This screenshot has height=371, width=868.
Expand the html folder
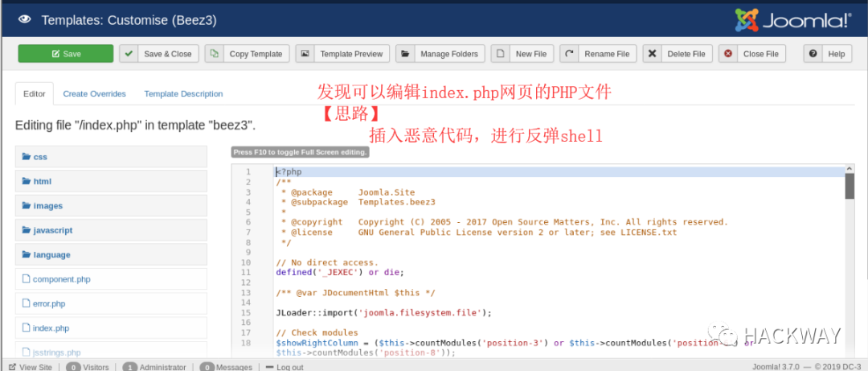tap(111, 181)
